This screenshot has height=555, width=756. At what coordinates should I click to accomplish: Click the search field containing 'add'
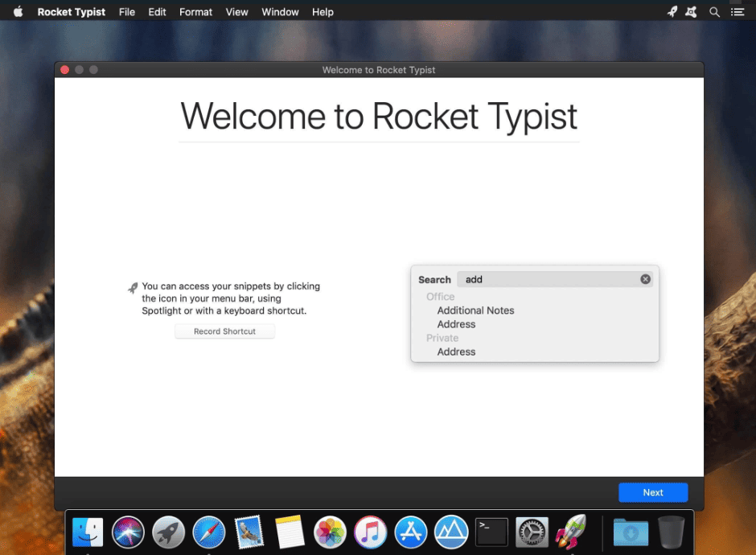(554, 279)
